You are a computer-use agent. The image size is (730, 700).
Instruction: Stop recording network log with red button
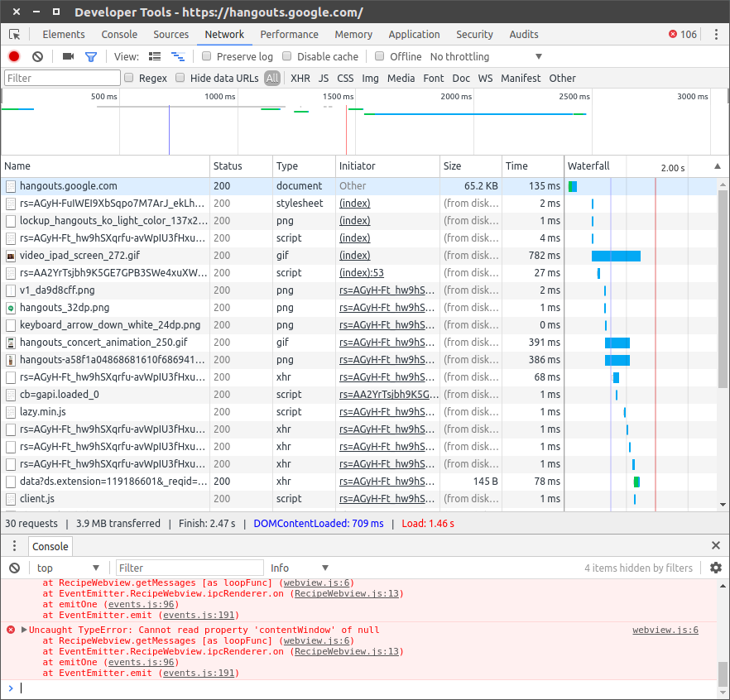(x=14, y=56)
